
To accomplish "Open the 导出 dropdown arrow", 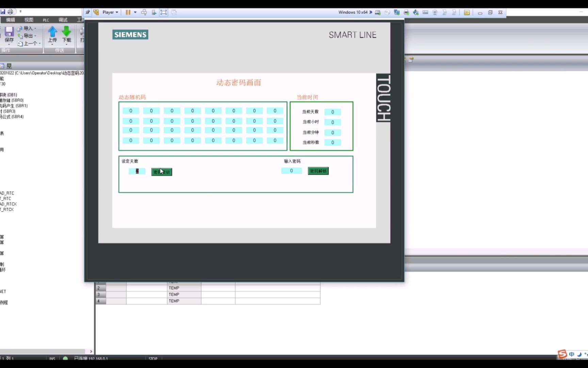I will [35, 36].
